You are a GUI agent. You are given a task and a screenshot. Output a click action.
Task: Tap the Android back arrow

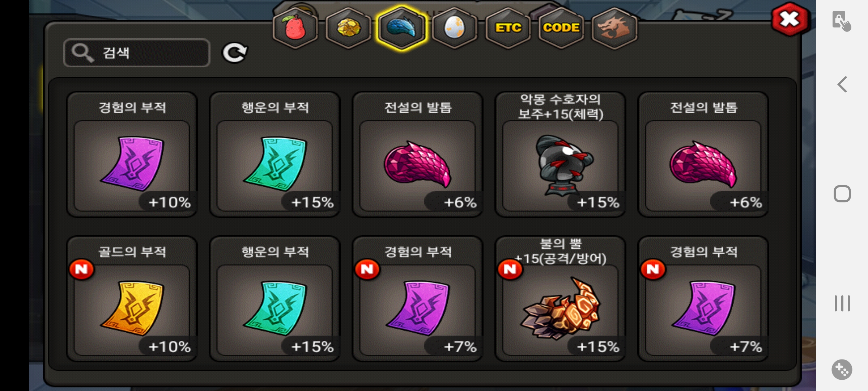[x=842, y=84]
